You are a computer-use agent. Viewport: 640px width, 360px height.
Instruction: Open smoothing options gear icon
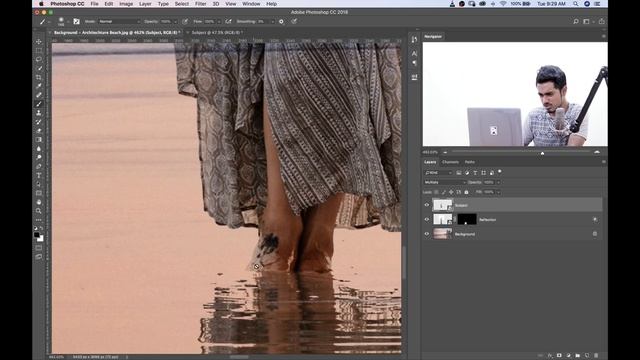click(281, 21)
